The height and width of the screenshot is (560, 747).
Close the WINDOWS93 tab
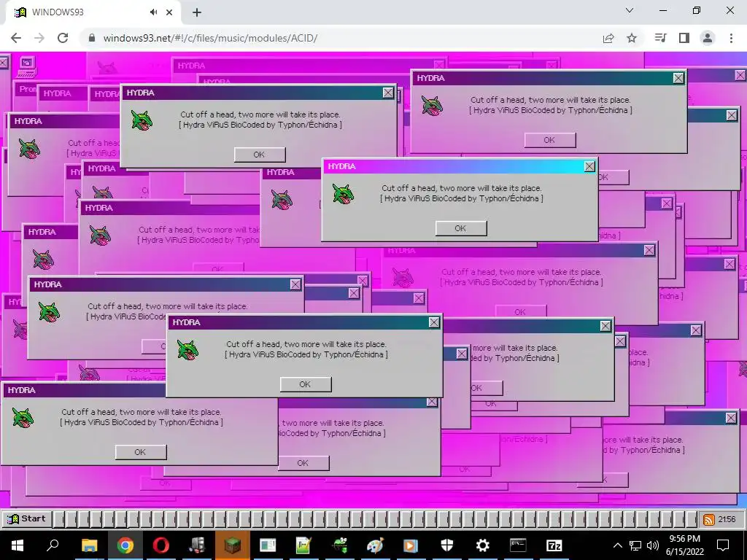pyautogui.click(x=169, y=12)
